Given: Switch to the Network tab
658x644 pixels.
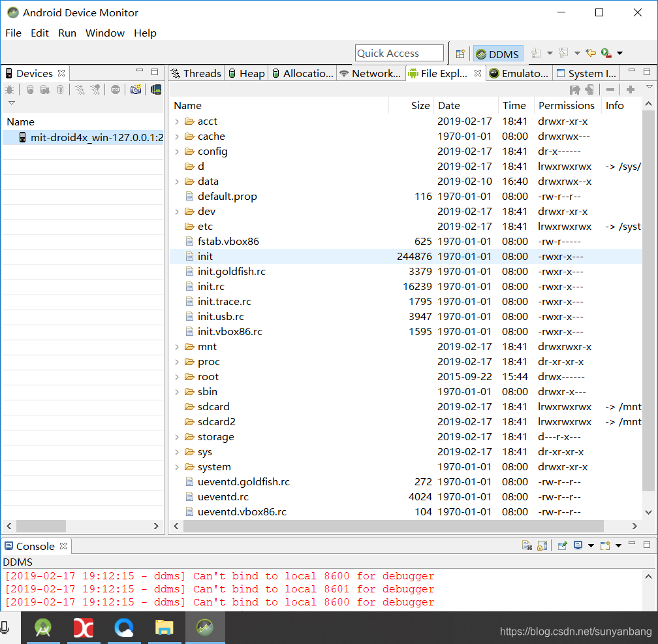Looking at the screenshot, I should [371, 73].
